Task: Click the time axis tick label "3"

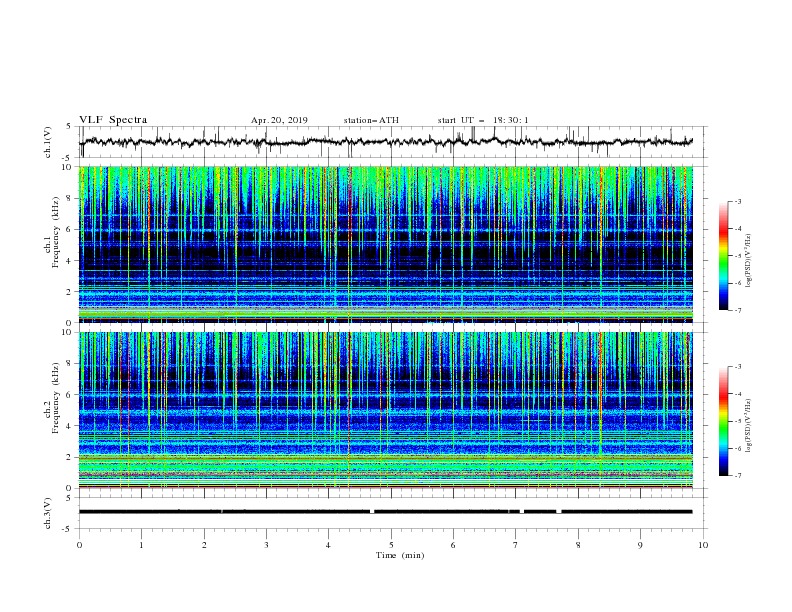Action: pos(266,545)
